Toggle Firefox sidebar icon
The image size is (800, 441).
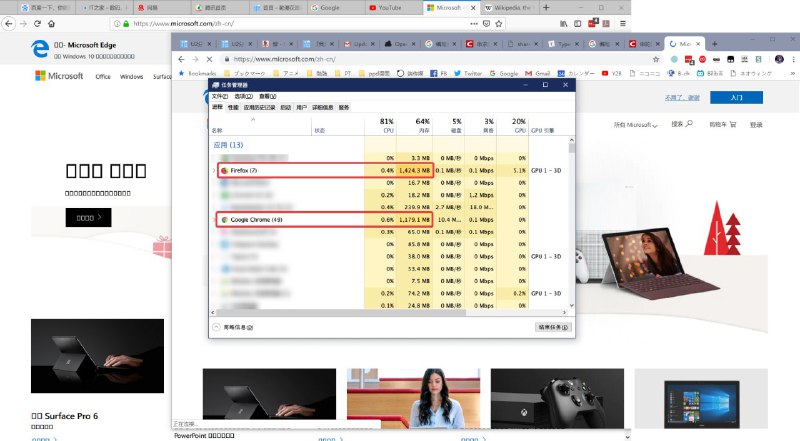click(578, 23)
